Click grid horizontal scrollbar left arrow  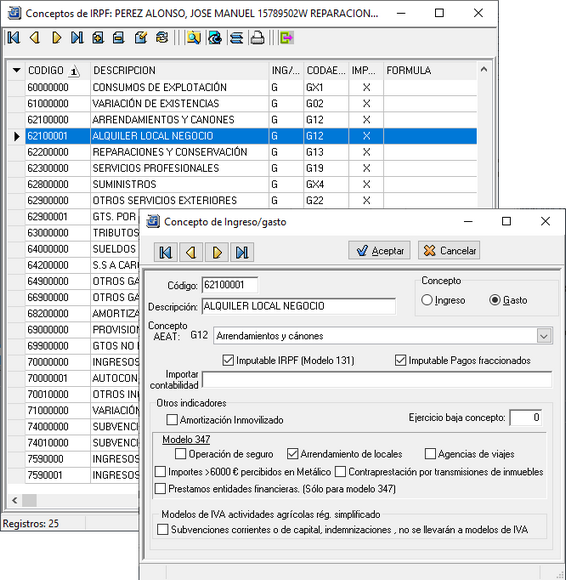point(14,500)
